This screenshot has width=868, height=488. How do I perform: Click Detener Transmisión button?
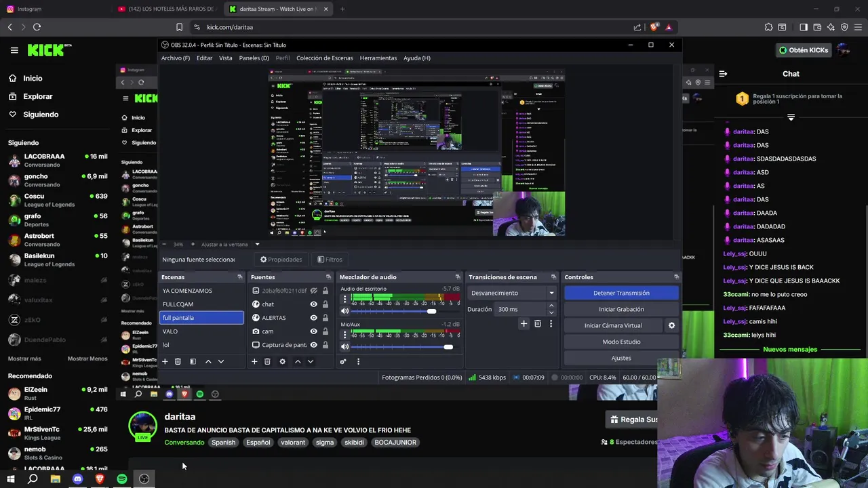pyautogui.click(x=621, y=293)
